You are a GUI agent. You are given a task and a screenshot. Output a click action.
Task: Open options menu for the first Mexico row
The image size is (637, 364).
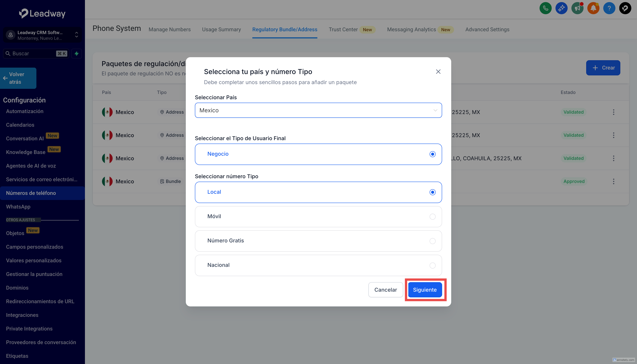[x=613, y=112]
